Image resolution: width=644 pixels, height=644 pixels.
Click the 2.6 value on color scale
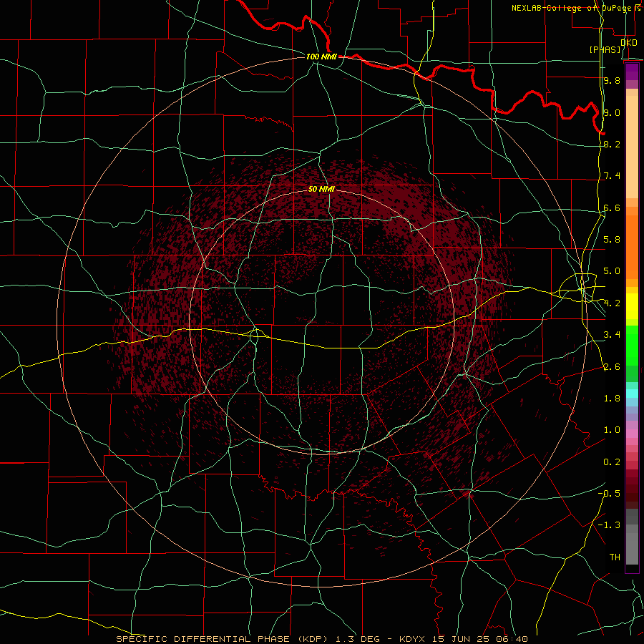612,367
